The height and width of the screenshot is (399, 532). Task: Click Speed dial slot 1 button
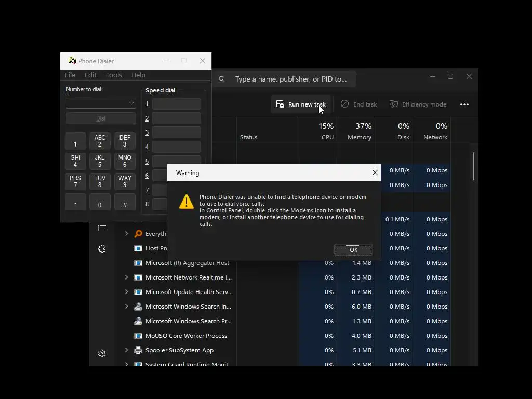177,104
